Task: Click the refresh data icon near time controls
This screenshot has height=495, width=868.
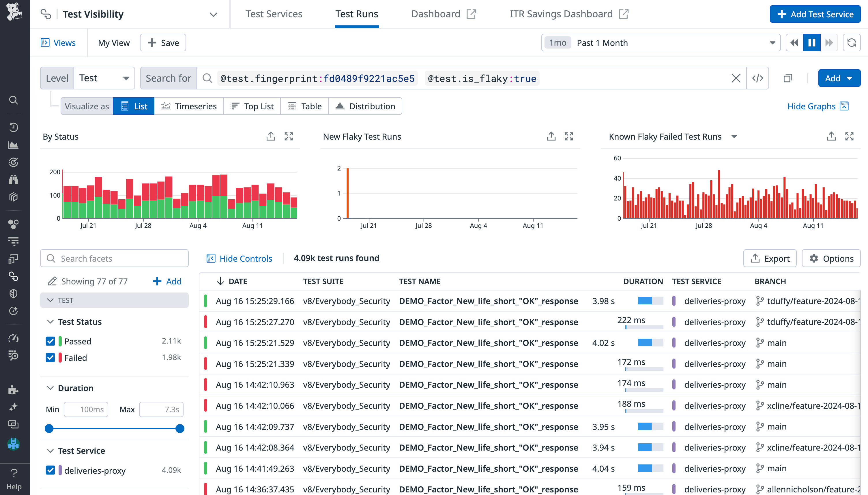Action: pos(852,42)
